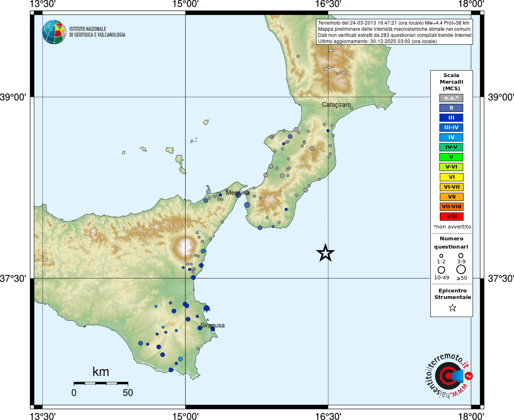
Task: Click the 15°00' label on the bottom axis
Action: pos(185,416)
